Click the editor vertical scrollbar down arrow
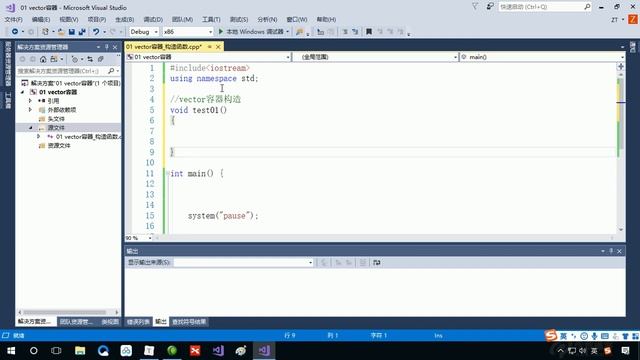Viewport: 640px width, 360px height. (x=621, y=230)
